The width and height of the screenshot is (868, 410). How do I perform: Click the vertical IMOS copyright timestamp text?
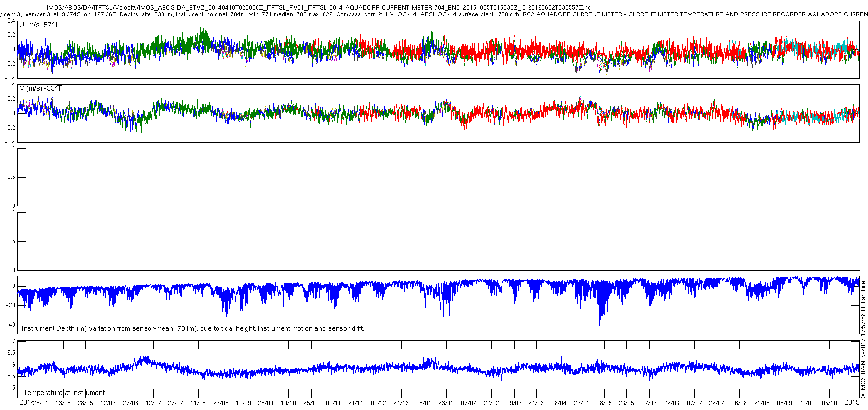point(863,340)
